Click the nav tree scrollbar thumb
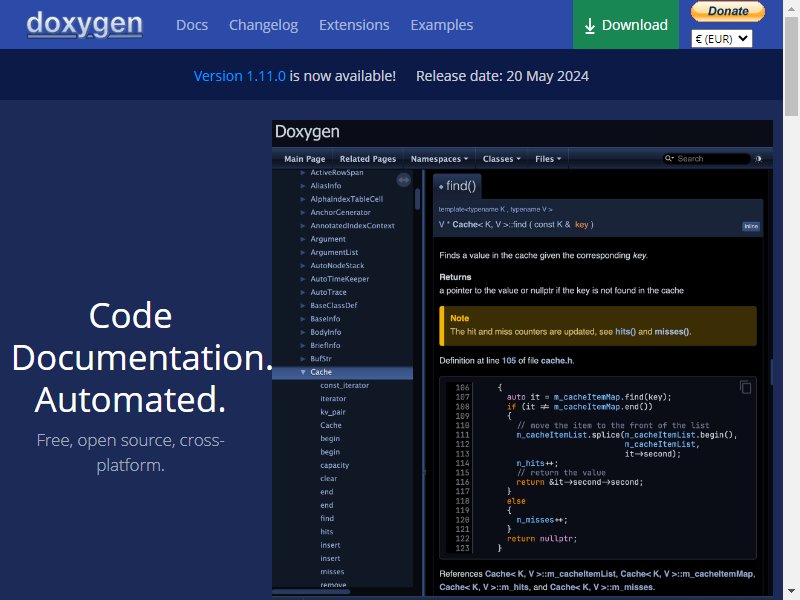Viewport: 800px width, 600px height. click(x=417, y=199)
